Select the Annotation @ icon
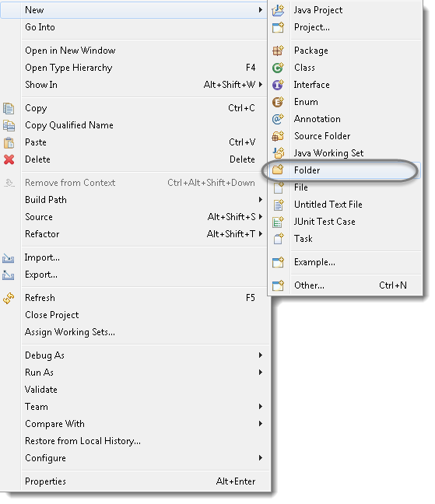The height and width of the screenshot is (504, 435). [x=278, y=119]
